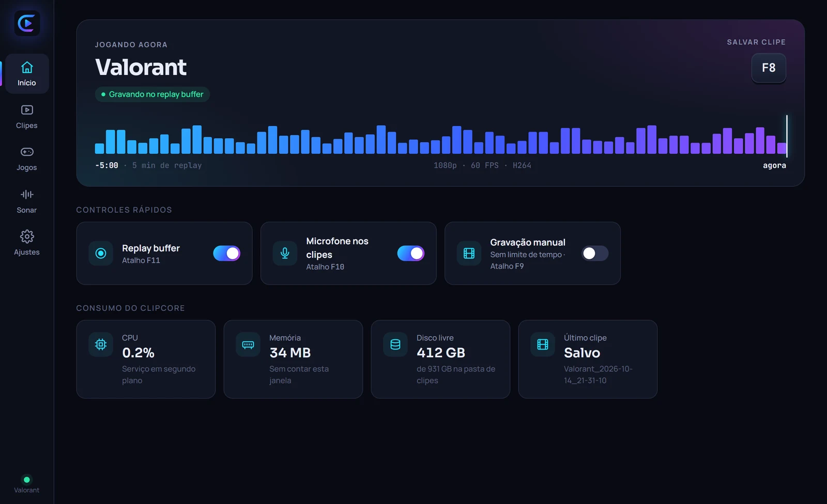
Task: Disable the Replay buffer toggle
Action: pos(227,253)
